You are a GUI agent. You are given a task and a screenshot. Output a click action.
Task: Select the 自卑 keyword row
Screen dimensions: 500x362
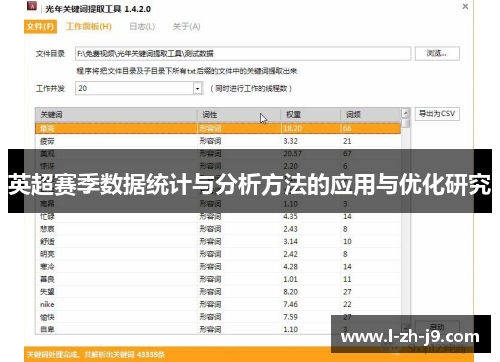click(x=218, y=329)
